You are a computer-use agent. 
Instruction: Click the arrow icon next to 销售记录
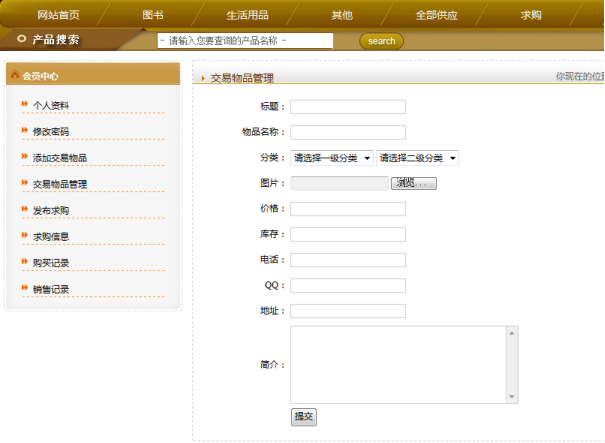point(25,287)
